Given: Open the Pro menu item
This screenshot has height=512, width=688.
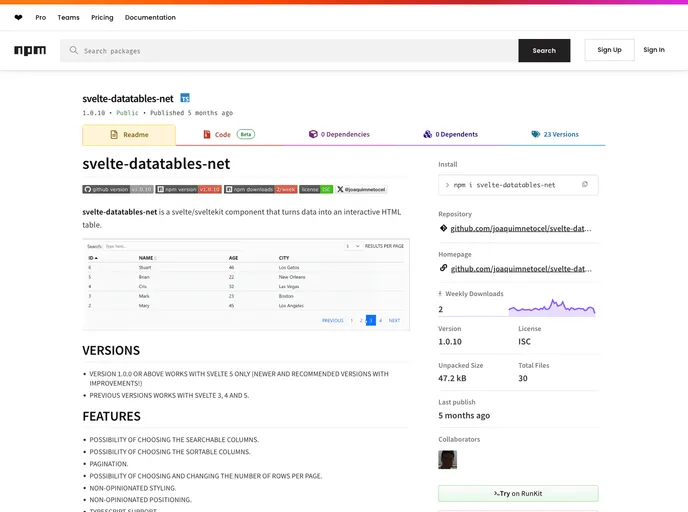Looking at the screenshot, I should coord(41,18).
